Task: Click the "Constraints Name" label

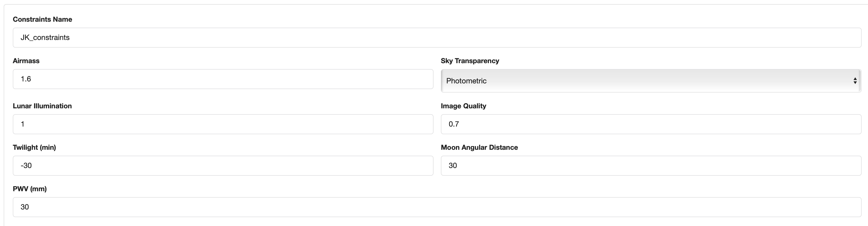Action: coord(42,19)
